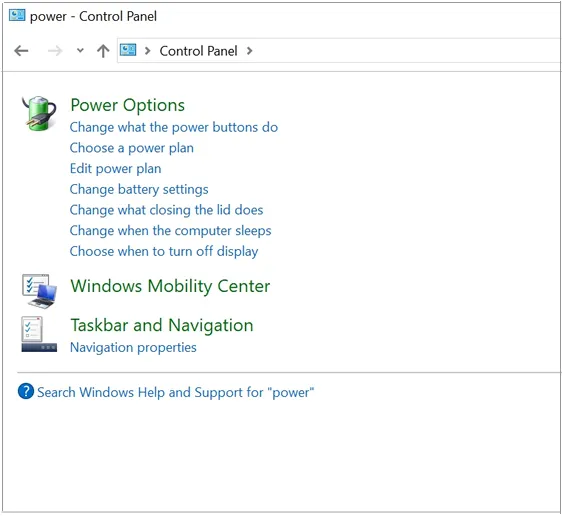The width and height of the screenshot is (562, 516).
Task: Click the Control Panel icon in the address bar
Action: [x=128, y=50]
